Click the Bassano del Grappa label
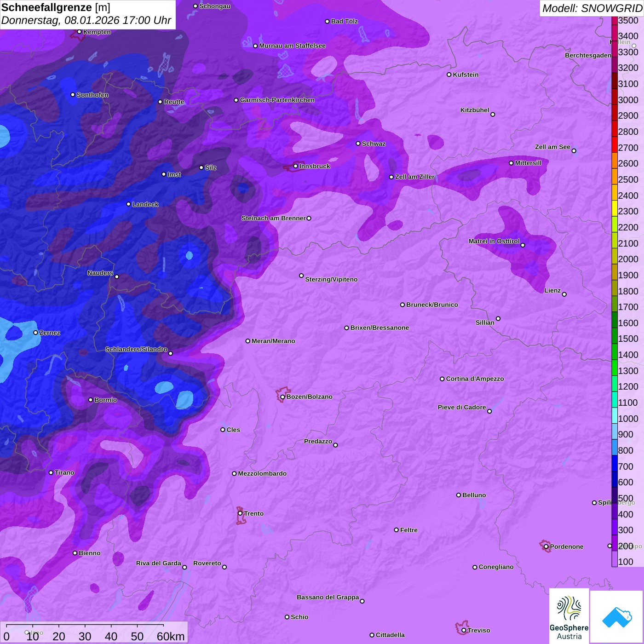This screenshot has height=644, width=644. 328,597
